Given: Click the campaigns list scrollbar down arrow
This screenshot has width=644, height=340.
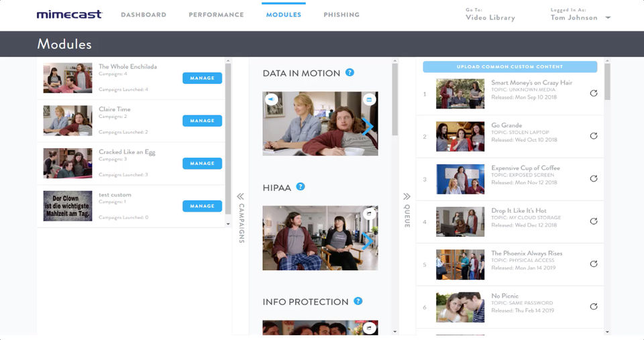Looking at the screenshot, I should pos(228,224).
